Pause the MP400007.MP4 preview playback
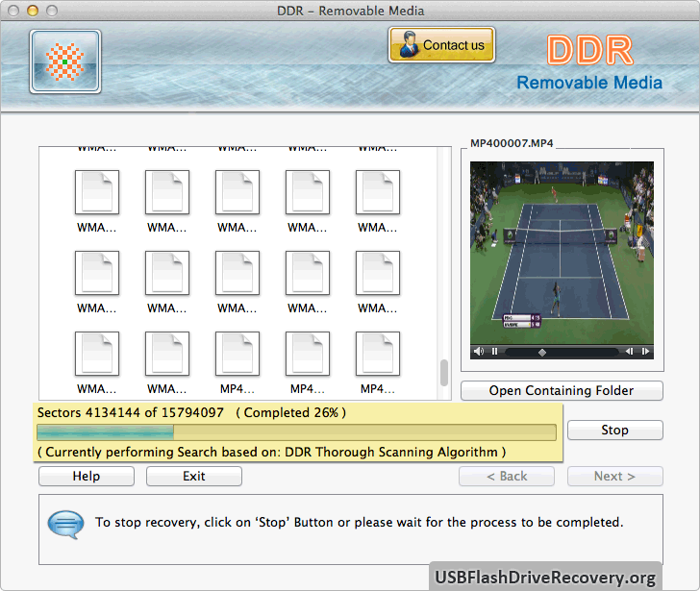 click(494, 352)
